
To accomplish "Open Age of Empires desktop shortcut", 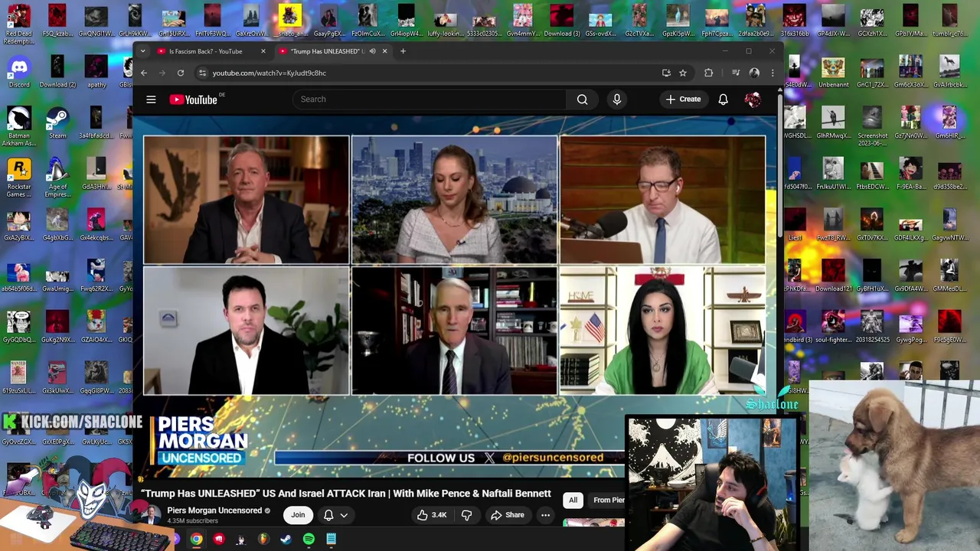I will point(57,177).
